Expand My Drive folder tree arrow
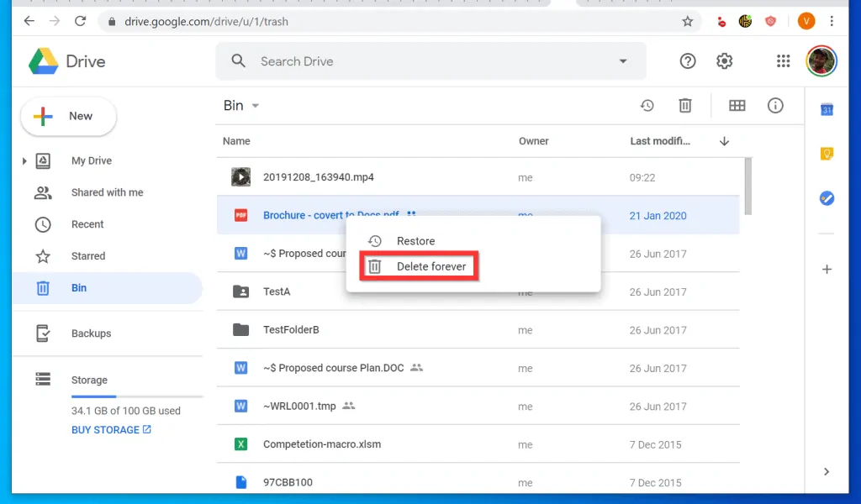Image resolution: width=861 pixels, height=504 pixels. coord(24,160)
